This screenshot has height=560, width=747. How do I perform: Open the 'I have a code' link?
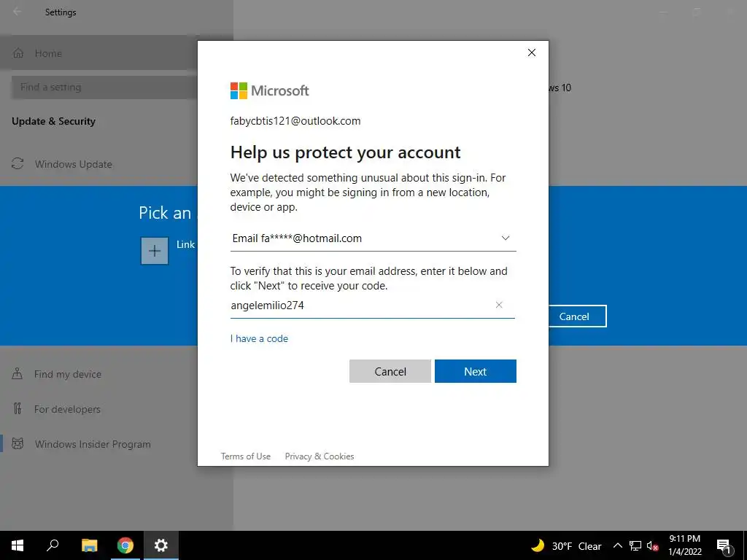pos(259,338)
